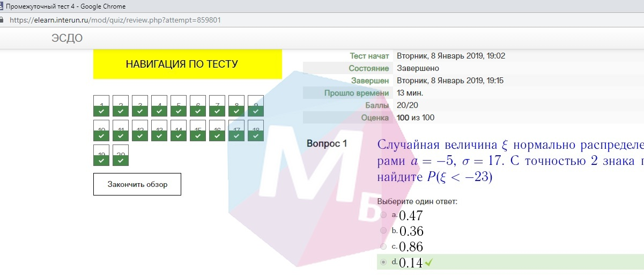Jump to question 3 navigation box

pos(140,106)
